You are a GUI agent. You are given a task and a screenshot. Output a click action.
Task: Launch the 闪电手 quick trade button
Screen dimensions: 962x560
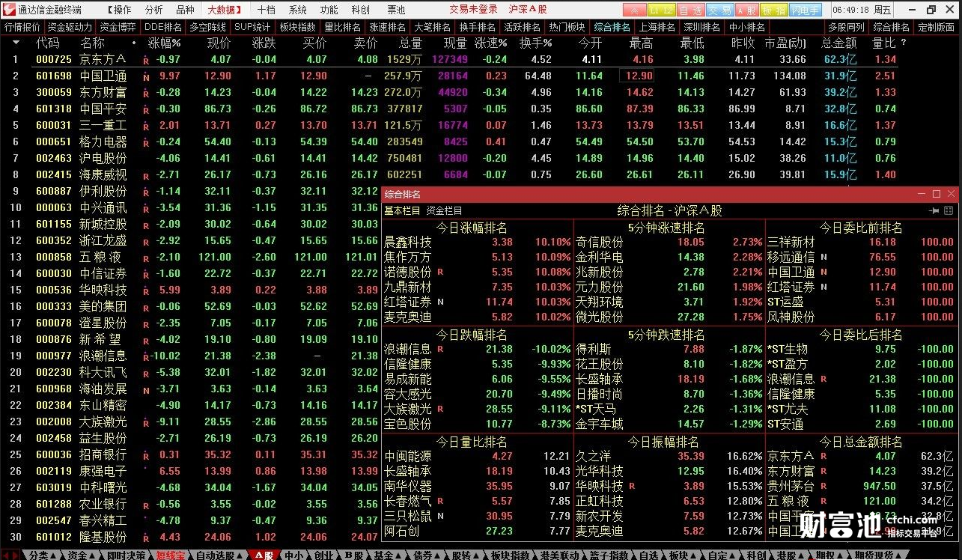805,10
